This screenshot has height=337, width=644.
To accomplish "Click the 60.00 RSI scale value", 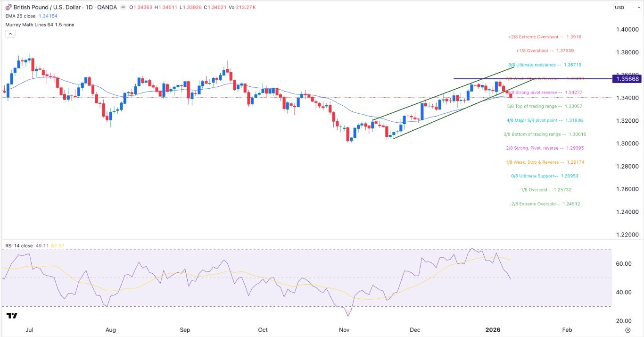I will point(624,263).
